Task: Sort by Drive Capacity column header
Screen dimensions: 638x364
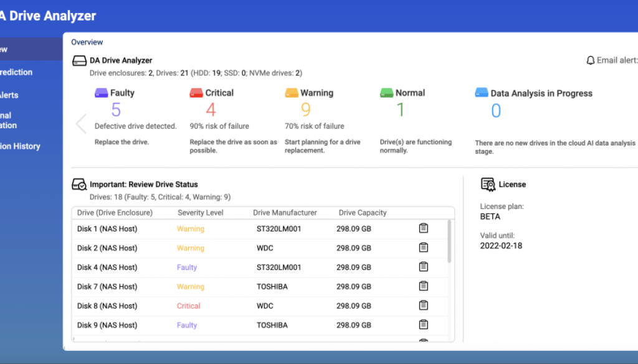Action: coord(363,213)
